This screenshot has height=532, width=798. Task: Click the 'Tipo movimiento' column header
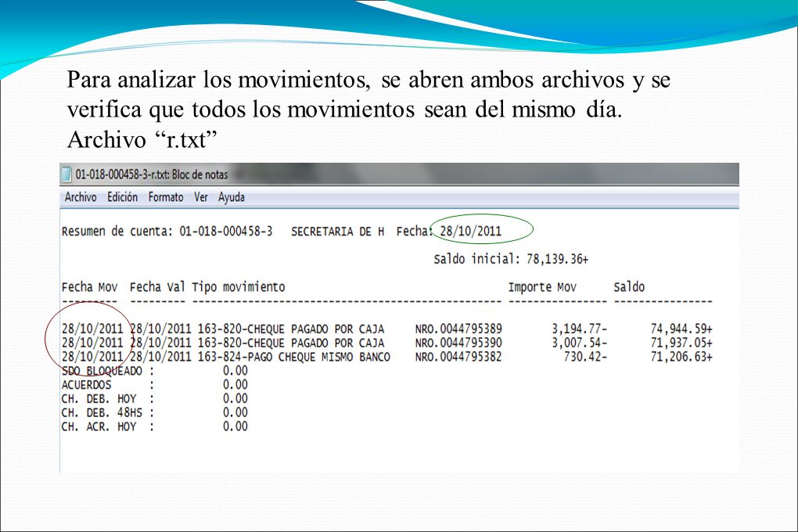tap(238, 287)
